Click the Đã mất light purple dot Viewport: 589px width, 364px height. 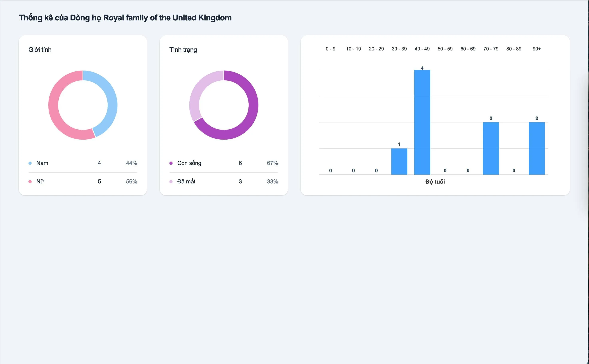[x=171, y=182]
